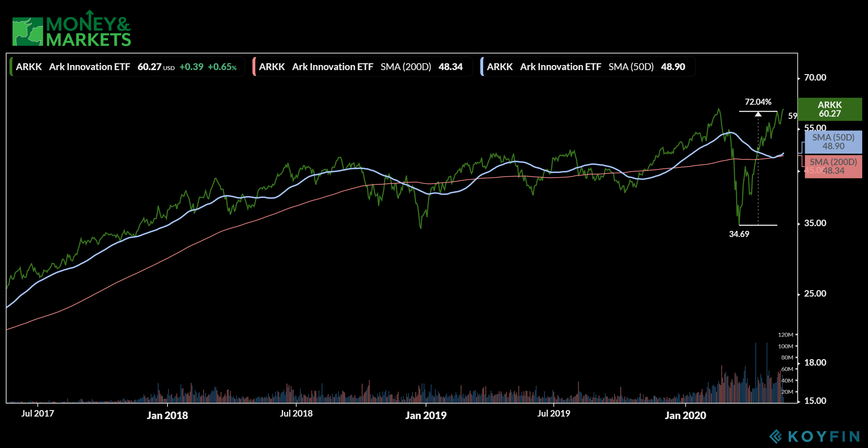Click the Koyfin logo at bottom right
The image size is (868, 448).
814,436
